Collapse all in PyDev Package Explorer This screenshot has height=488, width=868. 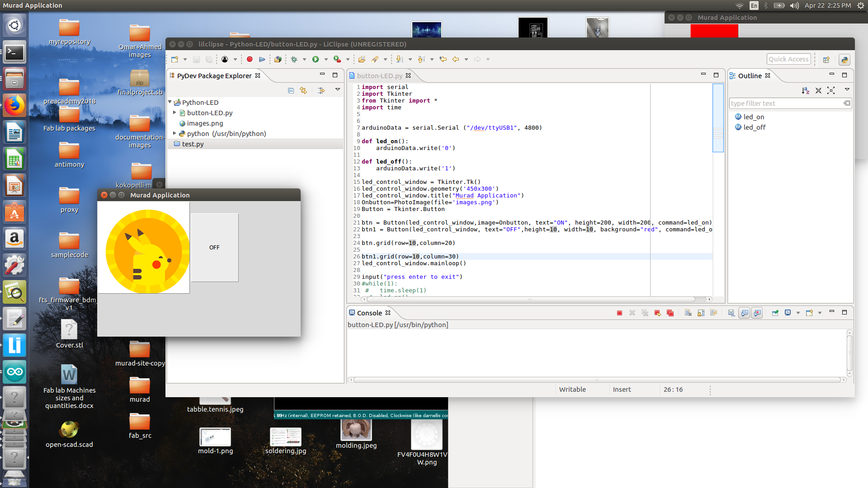pos(291,90)
